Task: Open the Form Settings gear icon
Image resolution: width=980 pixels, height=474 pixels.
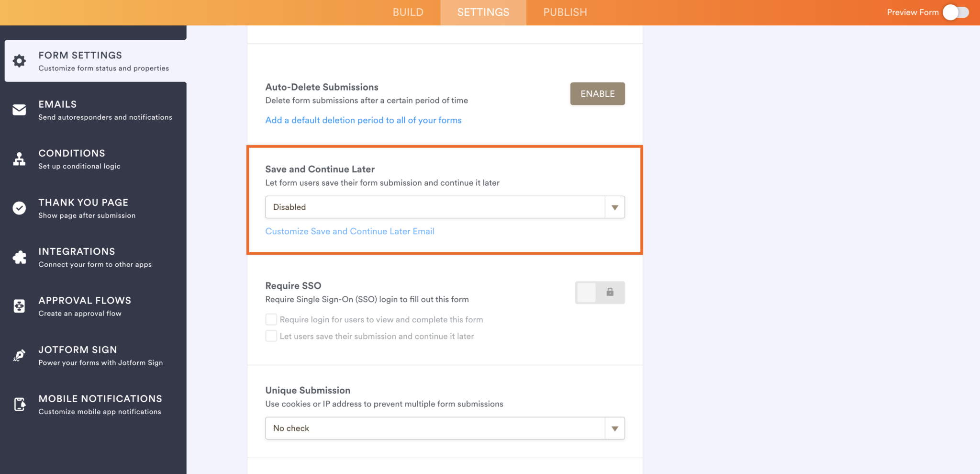Action: tap(19, 61)
